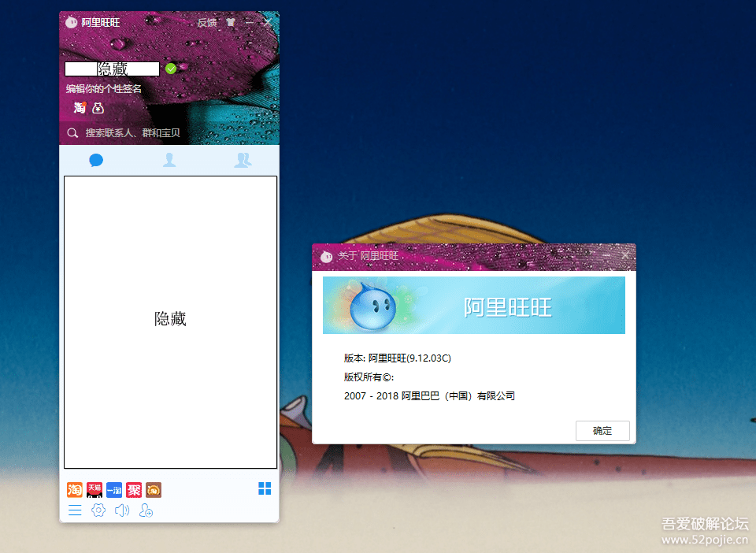756x553 pixels.
Task: Click the add contact icon
Action: point(146,510)
